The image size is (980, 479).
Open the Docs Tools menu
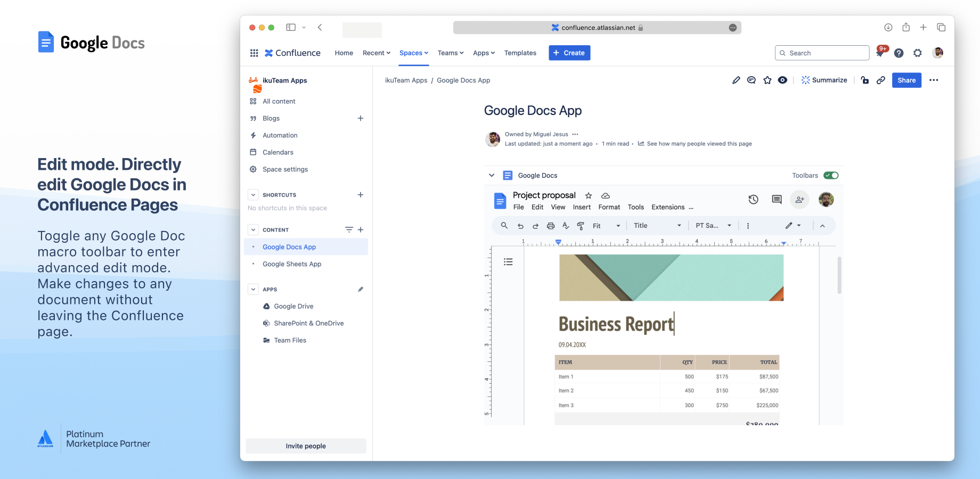click(x=636, y=207)
